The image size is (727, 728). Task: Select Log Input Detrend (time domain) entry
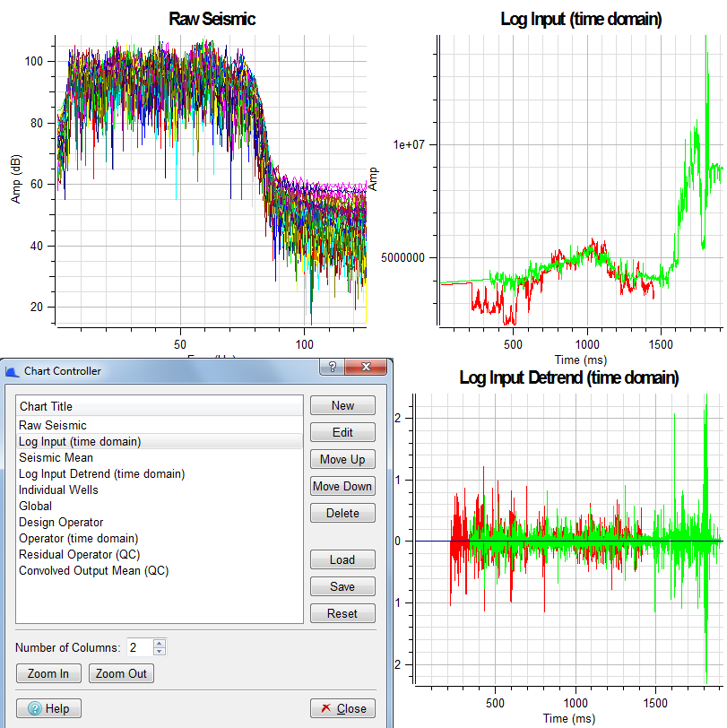coord(101,473)
